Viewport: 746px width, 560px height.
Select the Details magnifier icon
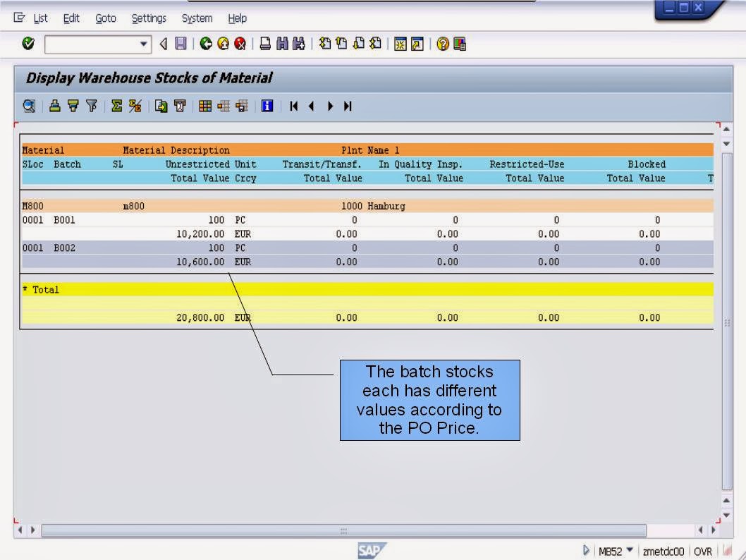27,106
